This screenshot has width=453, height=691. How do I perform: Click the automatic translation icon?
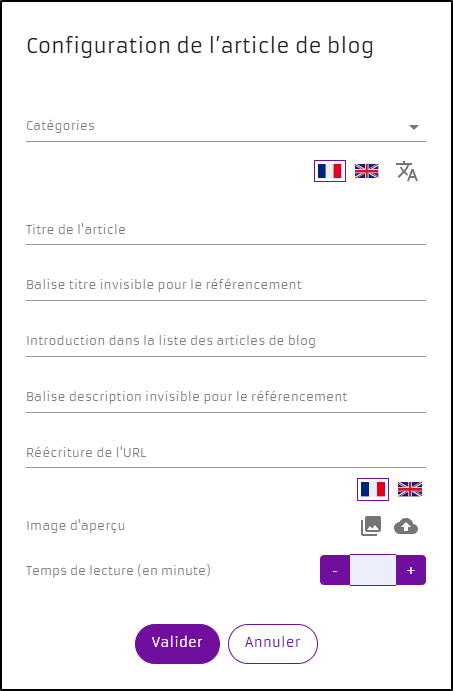(x=407, y=171)
